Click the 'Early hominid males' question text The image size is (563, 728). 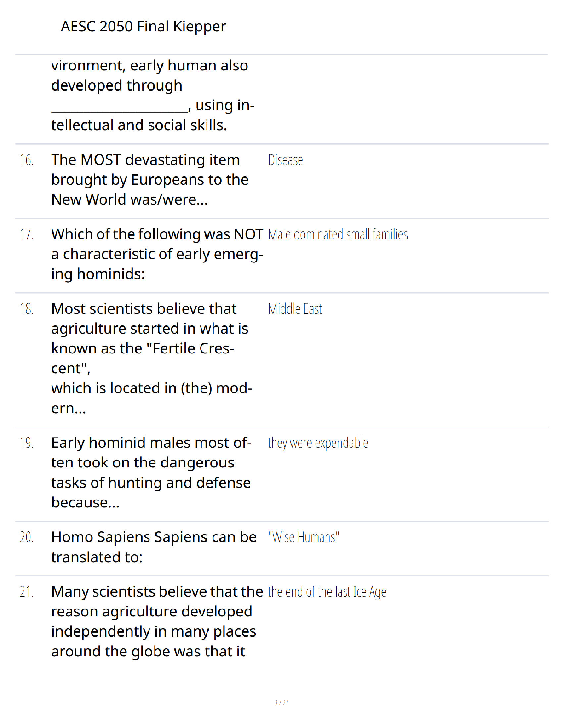[151, 472]
